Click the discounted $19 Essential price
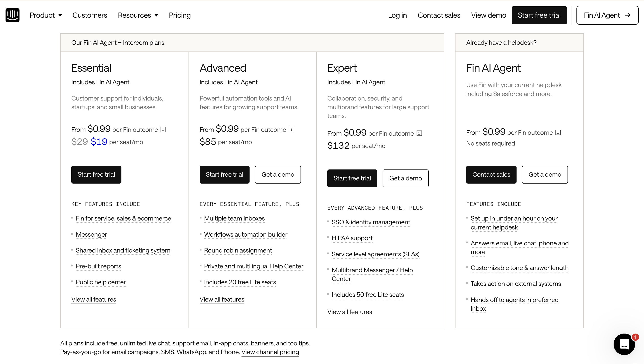This screenshot has width=644, height=364. pyautogui.click(x=99, y=142)
